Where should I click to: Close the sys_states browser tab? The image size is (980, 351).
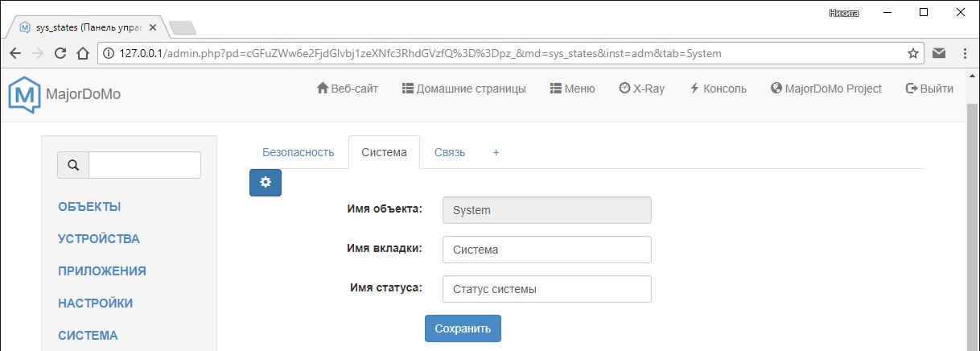point(153,27)
